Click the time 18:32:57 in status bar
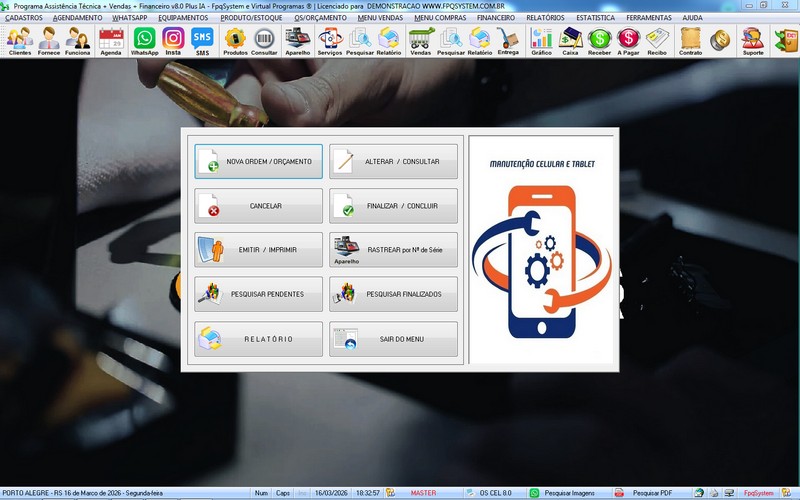Viewport: 800px width, 500px height. [368, 493]
